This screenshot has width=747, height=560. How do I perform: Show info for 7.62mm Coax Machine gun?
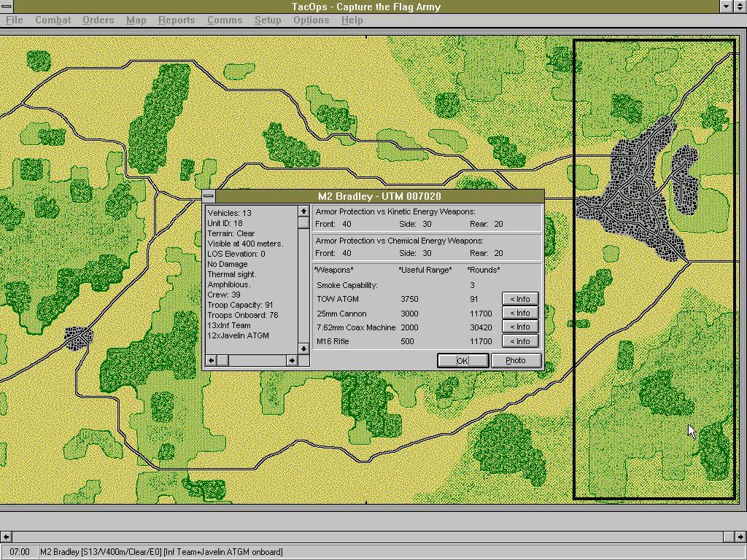pyautogui.click(x=520, y=327)
